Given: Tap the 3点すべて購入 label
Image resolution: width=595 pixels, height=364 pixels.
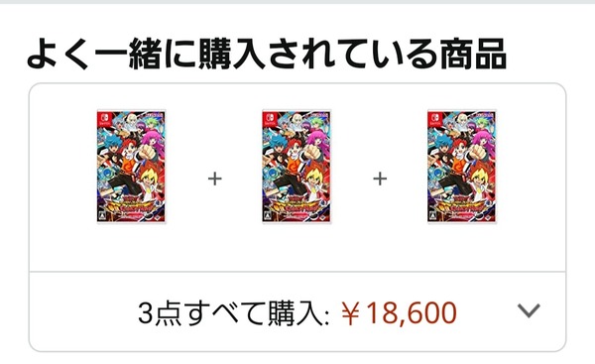Looking at the screenshot, I should pyautogui.click(x=233, y=313).
